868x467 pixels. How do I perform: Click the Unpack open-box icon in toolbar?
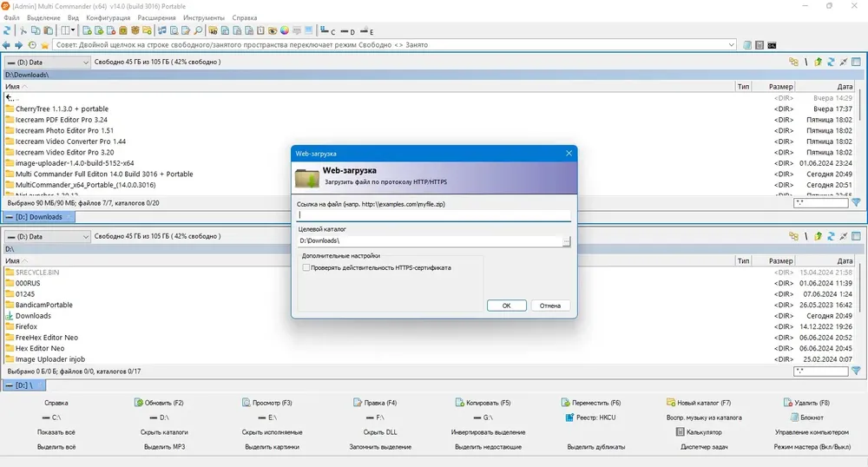click(x=135, y=31)
